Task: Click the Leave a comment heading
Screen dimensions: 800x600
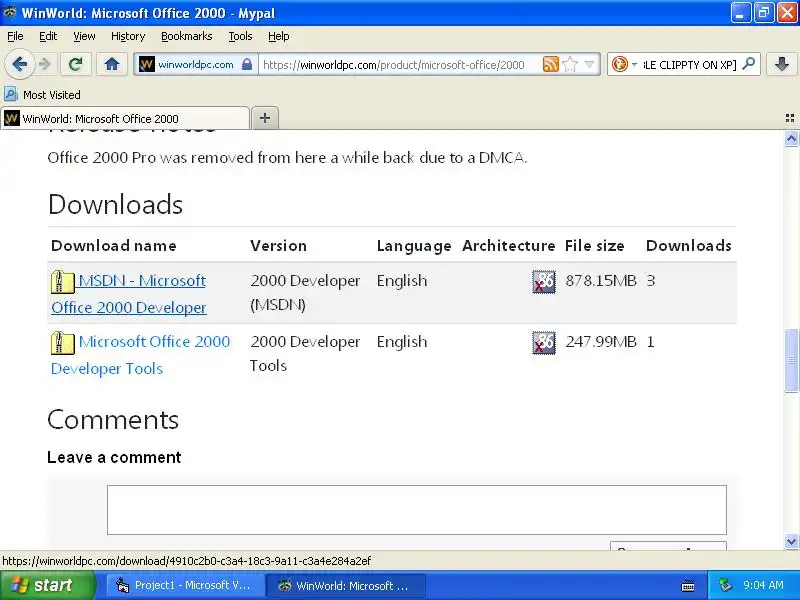Action: point(114,457)
